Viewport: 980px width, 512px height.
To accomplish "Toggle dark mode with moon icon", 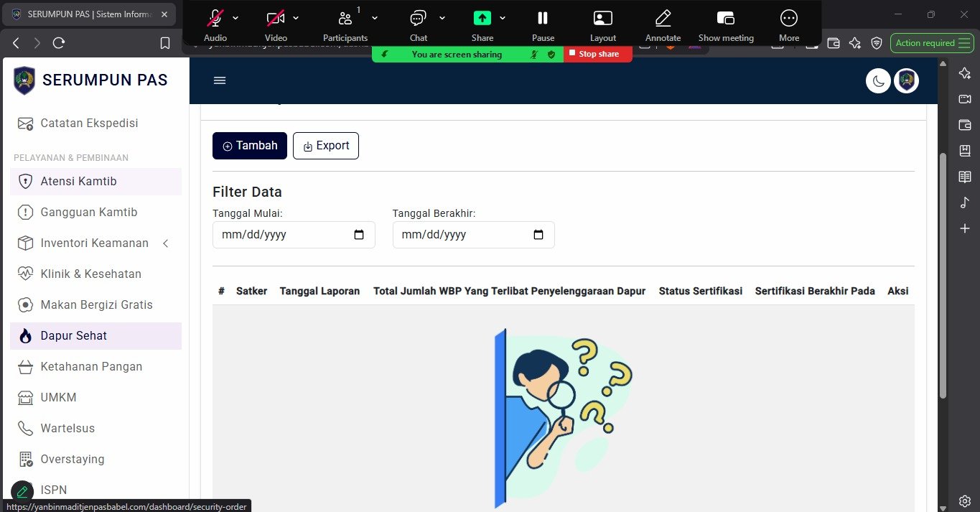I will click(x=878, y=81).
